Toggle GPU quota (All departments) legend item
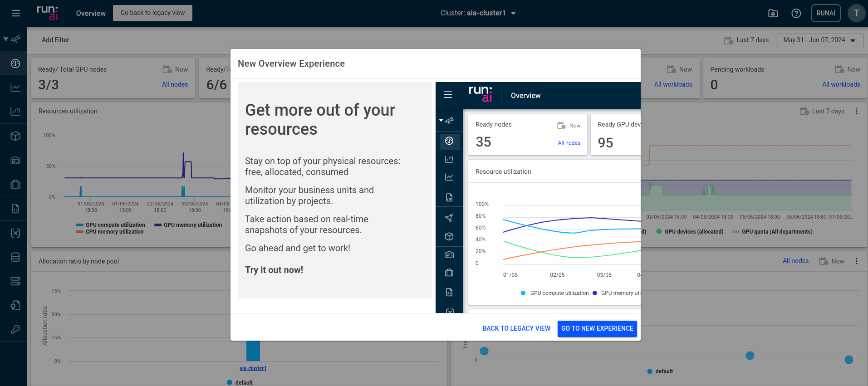This screenshot has height=386, width=868. coord(772,232)
